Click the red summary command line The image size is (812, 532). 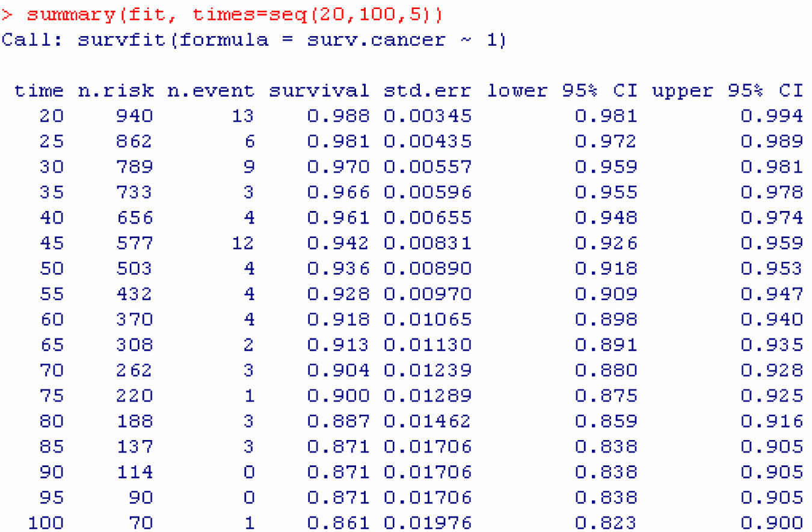point(223,14)
